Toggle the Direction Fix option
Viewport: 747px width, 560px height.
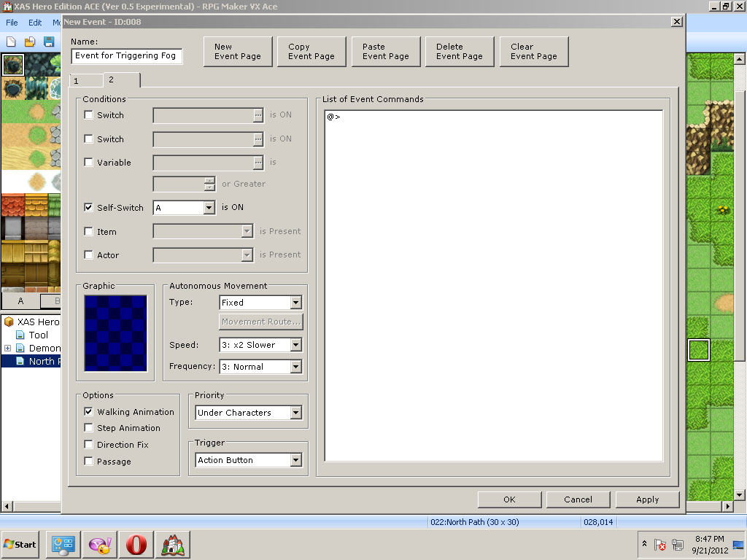click(89, 445)
